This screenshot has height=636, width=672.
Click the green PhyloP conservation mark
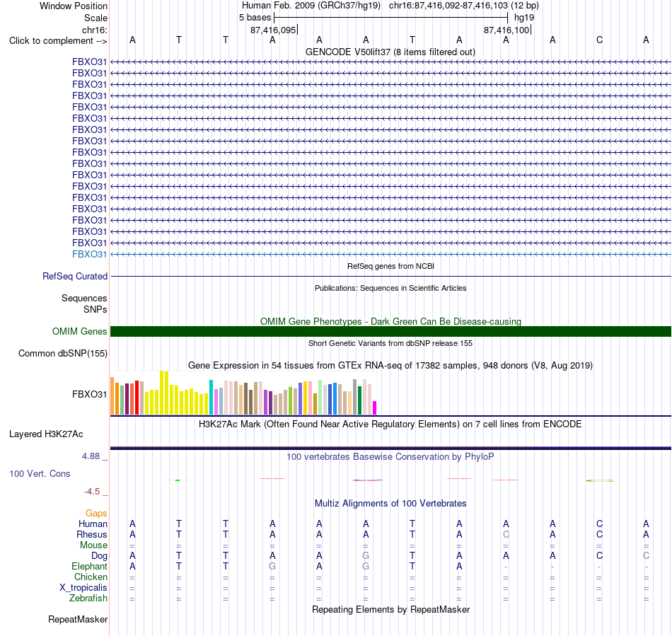[x=178, y=480]
